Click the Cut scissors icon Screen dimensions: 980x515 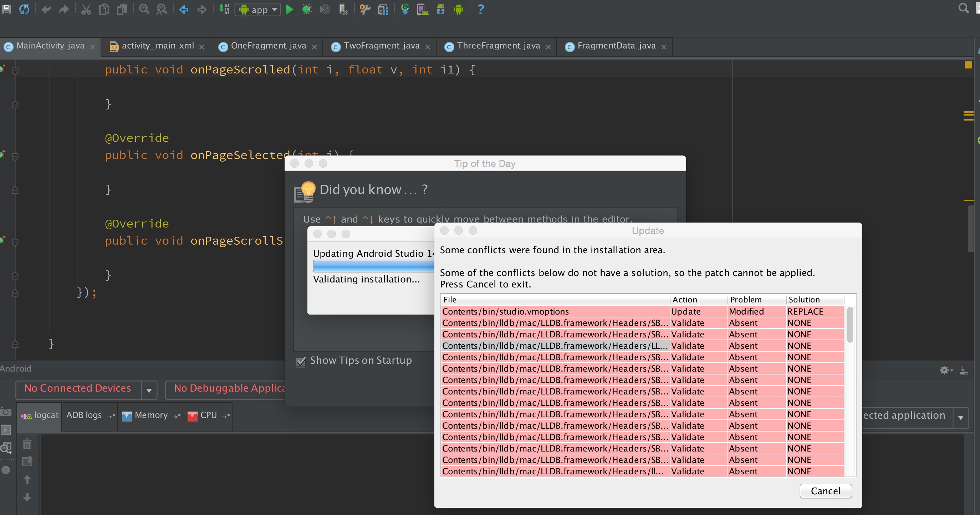click(86, 9)
